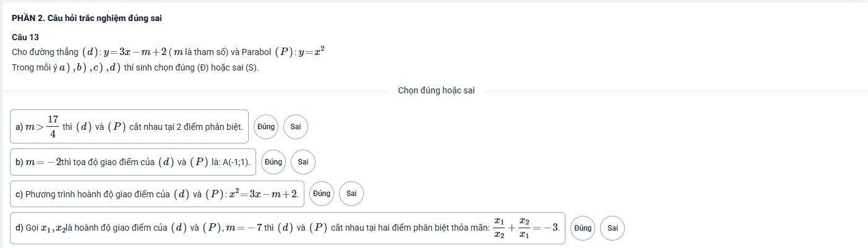Click the statement b text box

coord(133,162)
